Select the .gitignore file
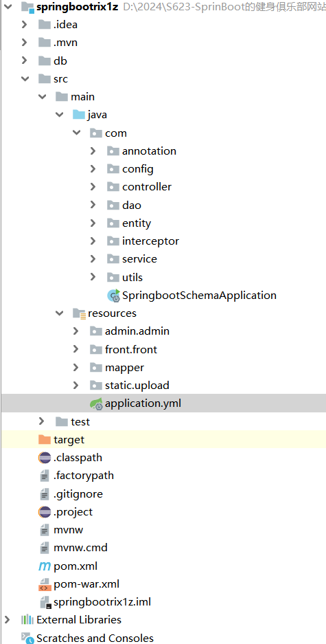Viewport: 326px width, 644px height. [x=78, y=494]
